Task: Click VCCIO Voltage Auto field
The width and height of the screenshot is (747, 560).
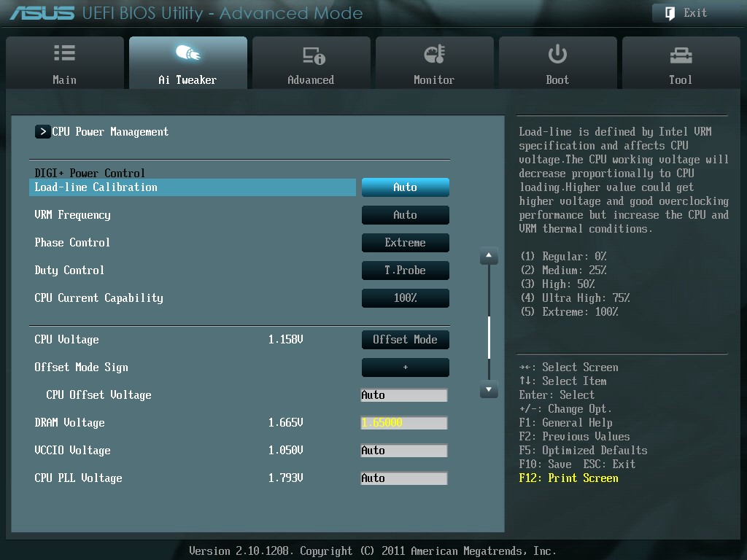Action: 404,450
